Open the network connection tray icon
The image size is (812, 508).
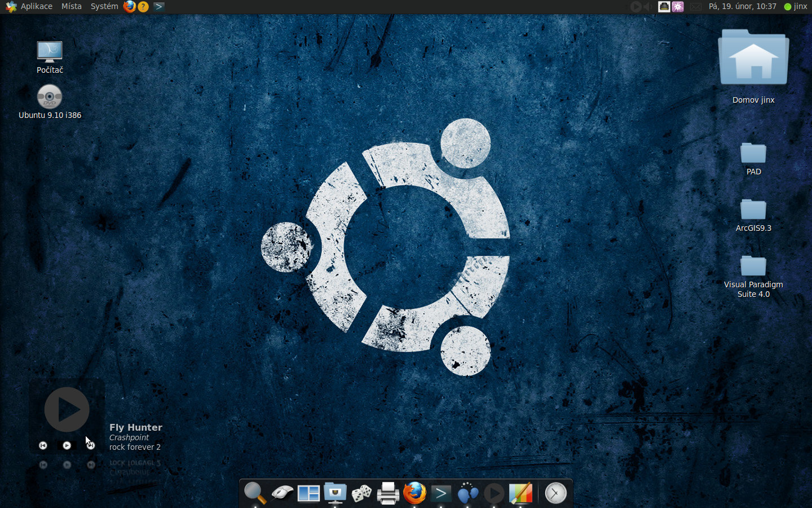point(664,7)
